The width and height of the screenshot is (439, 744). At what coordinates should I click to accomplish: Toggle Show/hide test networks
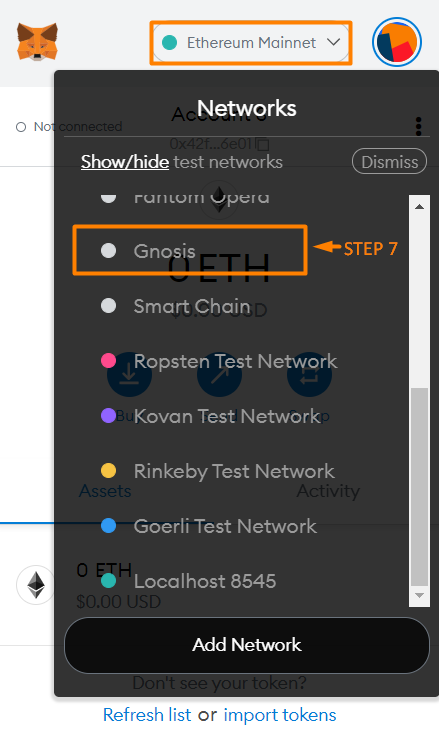pyautogui.click(x=125, y=162)
